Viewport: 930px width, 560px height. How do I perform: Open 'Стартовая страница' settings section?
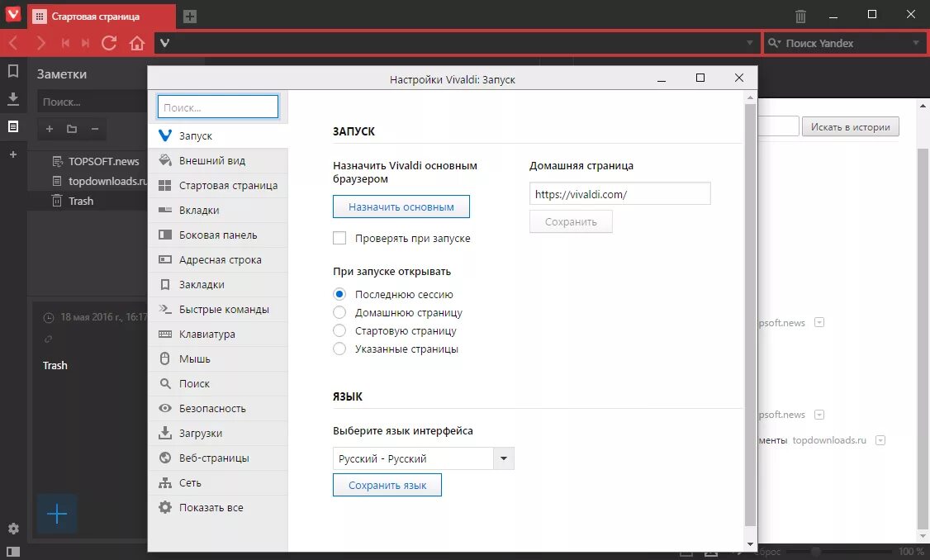pos(218,186)
